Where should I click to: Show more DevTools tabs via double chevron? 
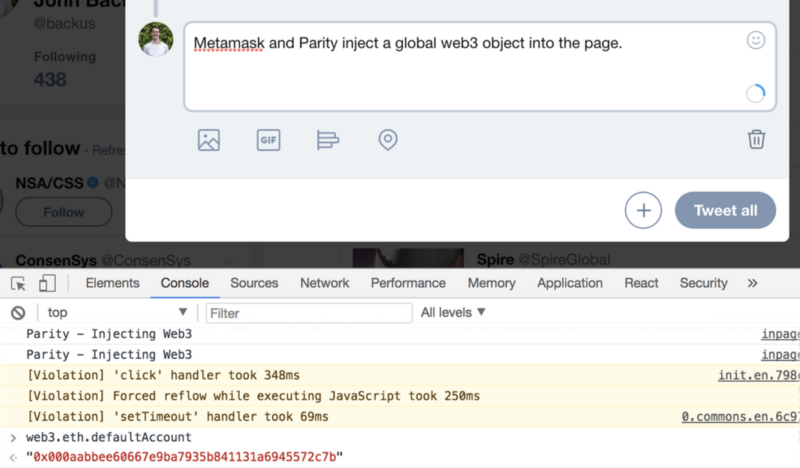[x=753, y=283]
